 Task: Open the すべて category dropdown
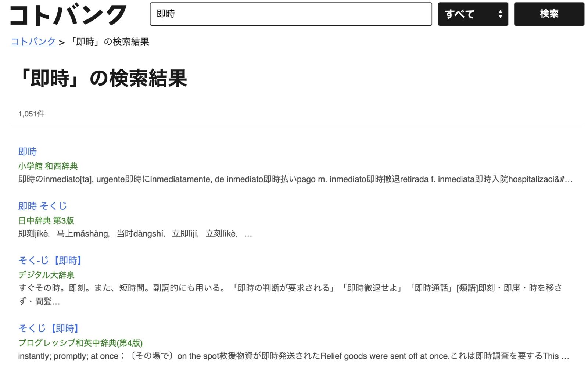(x=473, y=14)
